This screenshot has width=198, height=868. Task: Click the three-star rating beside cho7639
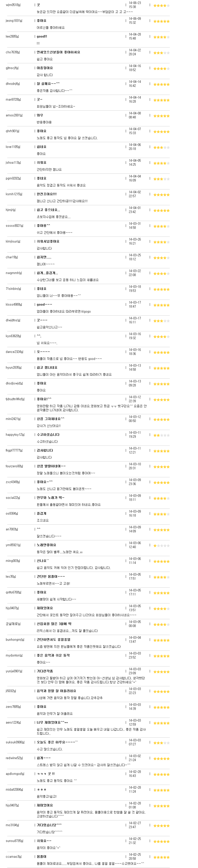pos(161,53)
